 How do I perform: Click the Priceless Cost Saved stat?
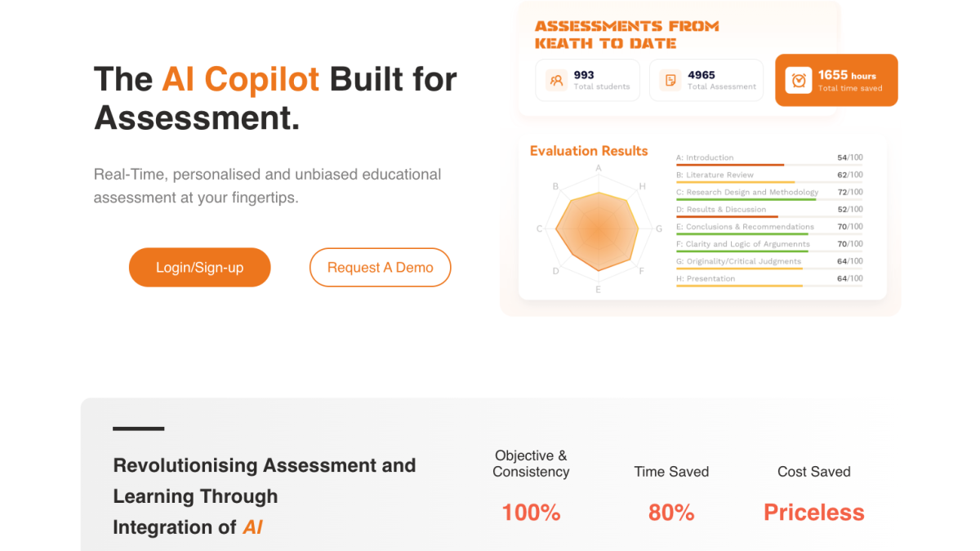[x=813, y=513]
